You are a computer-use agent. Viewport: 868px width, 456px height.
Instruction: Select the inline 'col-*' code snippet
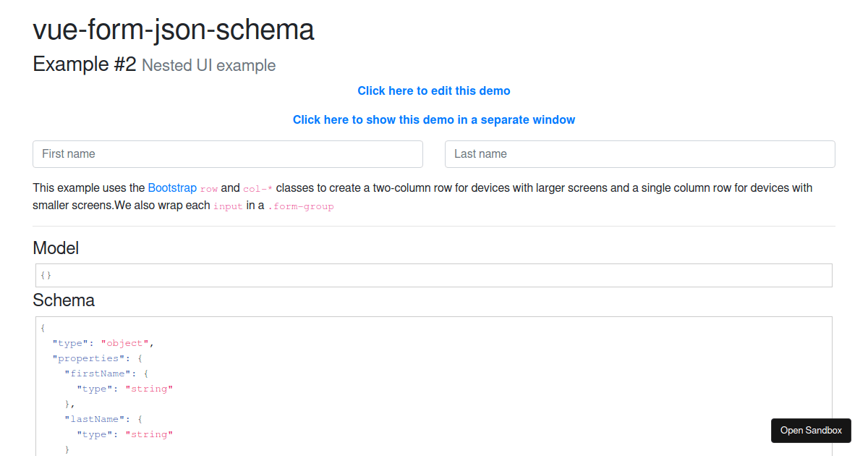(x=257, y=188)
